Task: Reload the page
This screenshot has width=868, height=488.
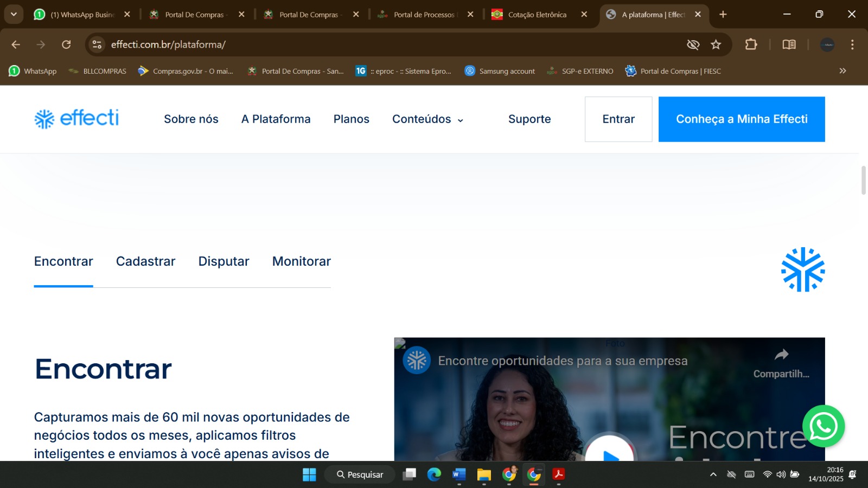Action: tap(66, 44)
